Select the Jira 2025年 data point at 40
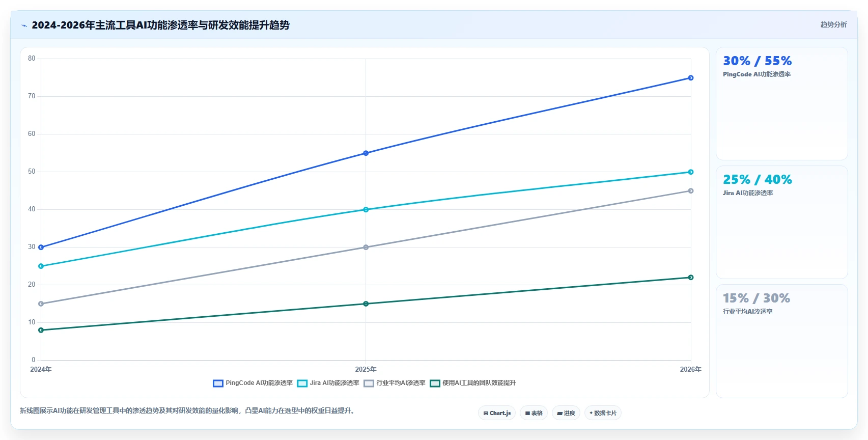The image size is (868, 440). click(366, 210)
